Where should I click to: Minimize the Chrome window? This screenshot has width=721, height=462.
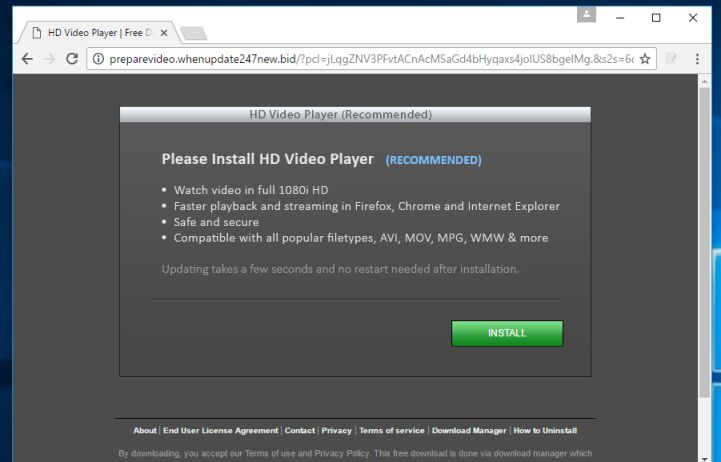pos(620,18)
